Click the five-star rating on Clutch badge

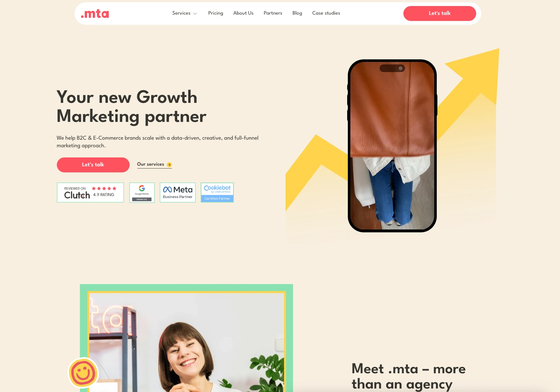(104, 189)
